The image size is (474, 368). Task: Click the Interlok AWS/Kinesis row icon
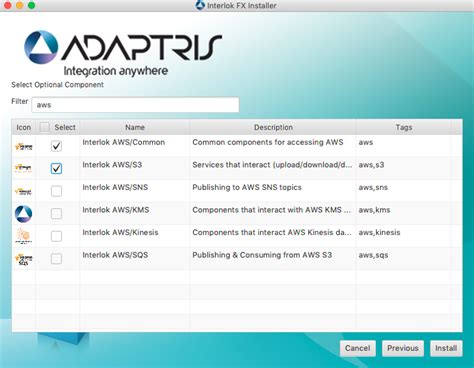pos(24,236)
